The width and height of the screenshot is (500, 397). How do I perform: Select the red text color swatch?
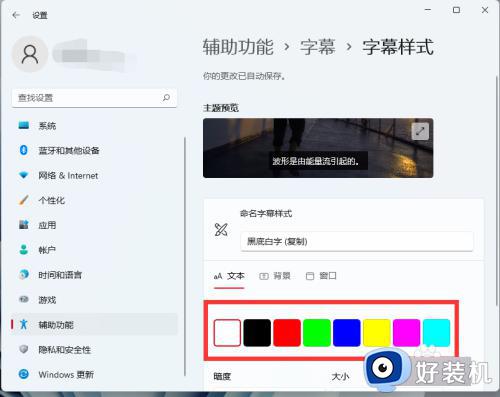point(287,333)
